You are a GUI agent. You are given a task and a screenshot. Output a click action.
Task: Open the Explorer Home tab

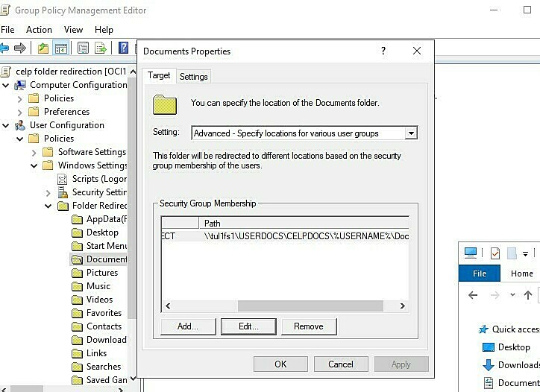[x=522, y=274]
